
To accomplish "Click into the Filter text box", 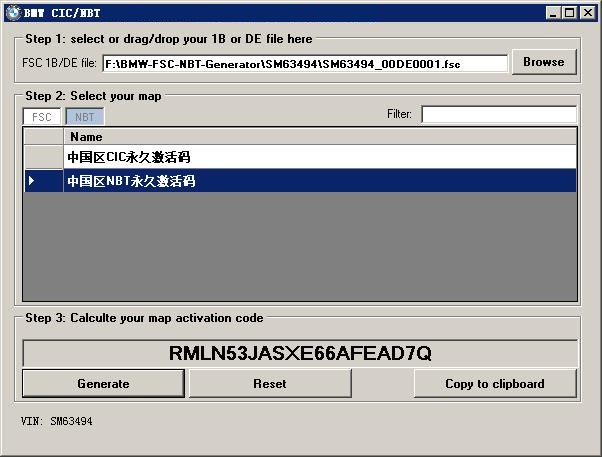I will coord(499,114).
